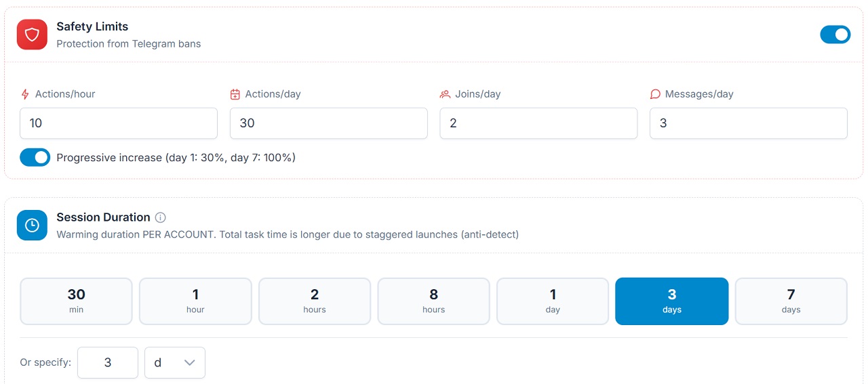Image resolution: width=868 pixels, height=384 pixels.
Task: Click the calendar icon next to Actions/day
Action: coord(235,94)
